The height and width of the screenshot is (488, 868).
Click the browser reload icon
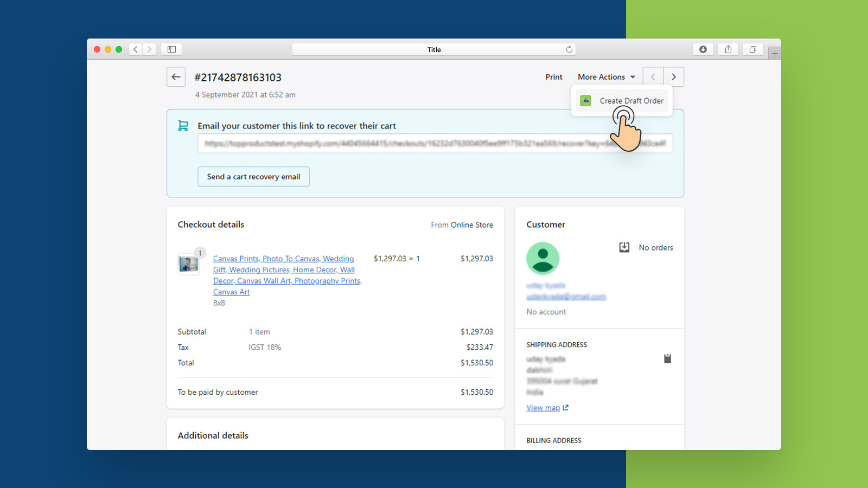coord(569,49)
